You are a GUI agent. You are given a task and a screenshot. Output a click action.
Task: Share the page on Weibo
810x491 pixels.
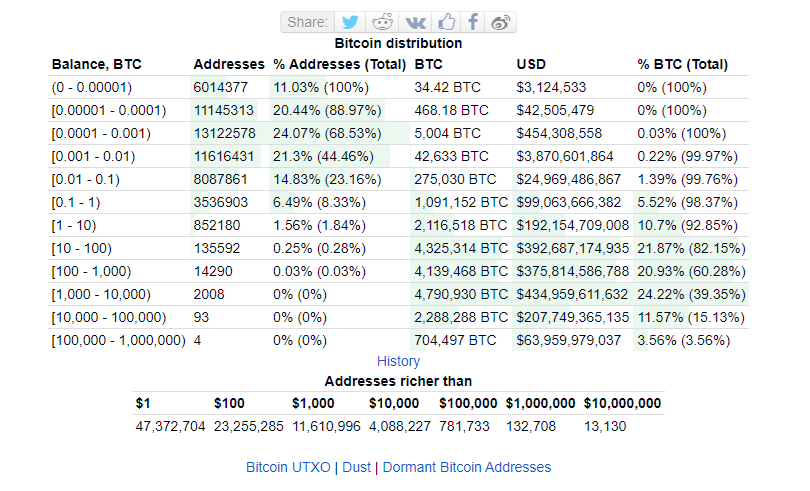pyautogui.click(x=500, y=22)
